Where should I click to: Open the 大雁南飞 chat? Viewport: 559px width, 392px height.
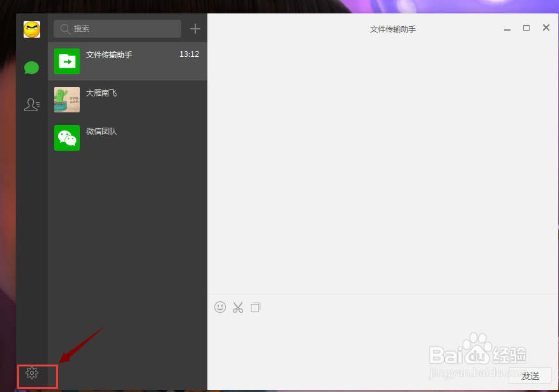[x=128, y=100]
